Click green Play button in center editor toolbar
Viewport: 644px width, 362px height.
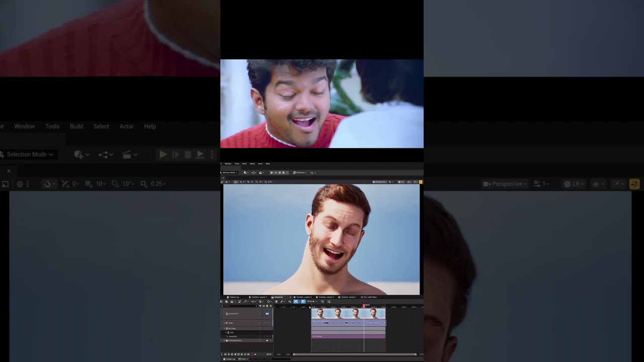[x=272, y=172]
